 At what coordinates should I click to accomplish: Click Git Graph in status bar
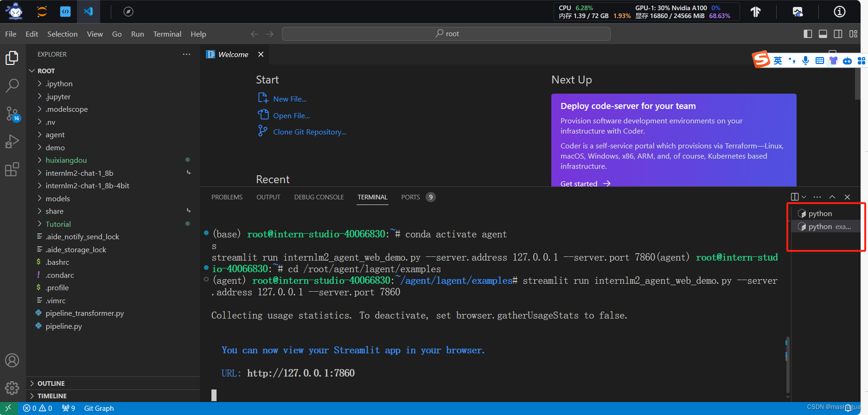coord(99,408)
